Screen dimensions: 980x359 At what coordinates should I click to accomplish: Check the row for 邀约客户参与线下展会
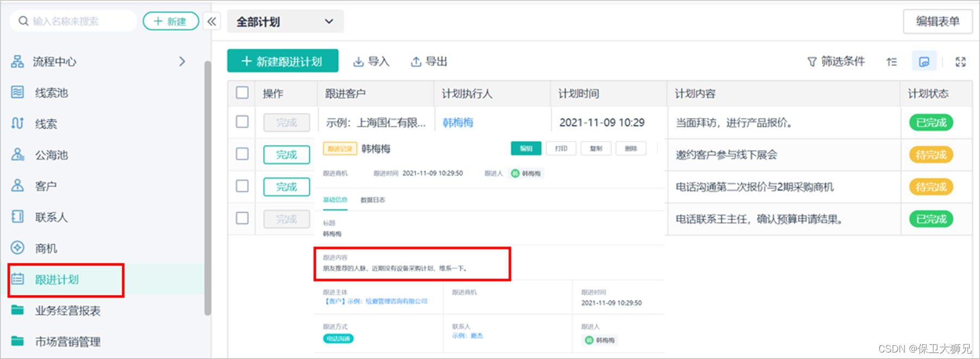tap(242, 154)
